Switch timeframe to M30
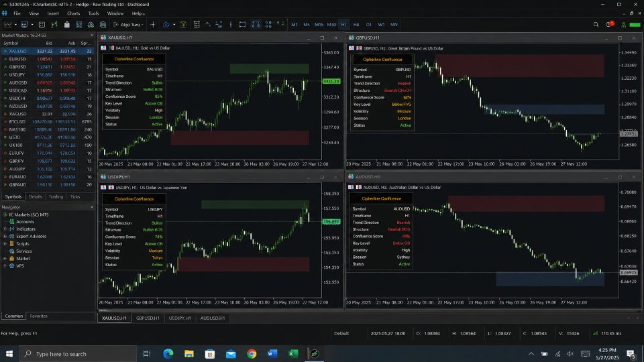This screenshot has width=644, height=362. click(x=331, y=25)
